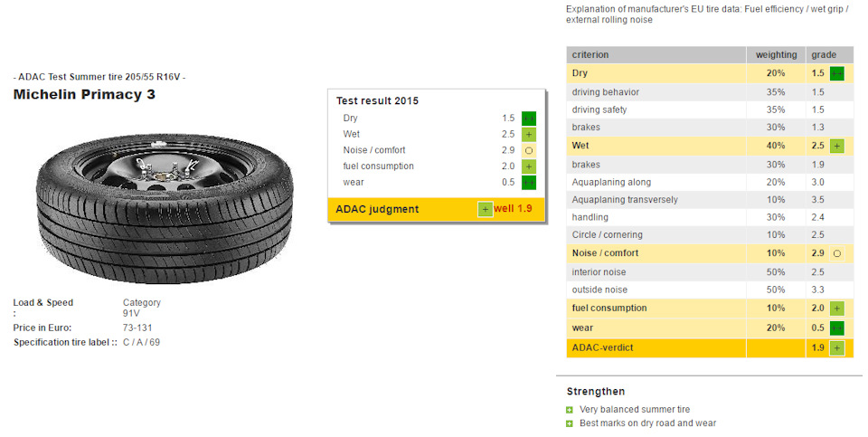Click the Noise / comfort circle icon in Test result box
868x437 pixels.
(x=529, y=151)
